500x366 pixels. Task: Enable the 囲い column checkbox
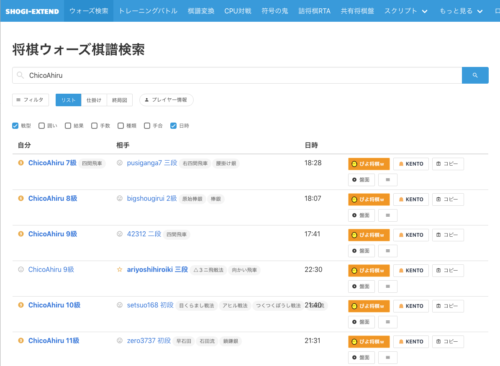[x=41, y=126]
